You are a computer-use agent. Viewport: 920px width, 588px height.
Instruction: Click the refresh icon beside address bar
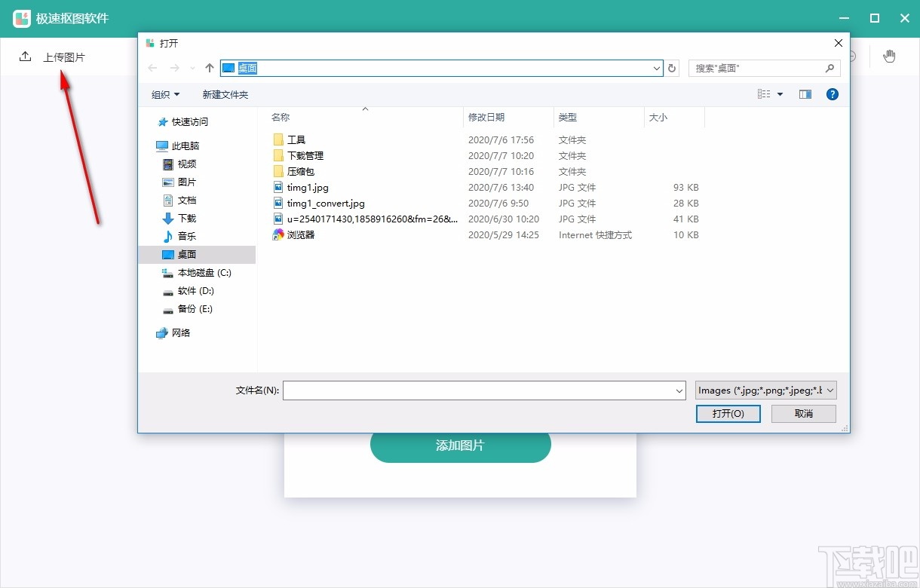click(672, 68)
